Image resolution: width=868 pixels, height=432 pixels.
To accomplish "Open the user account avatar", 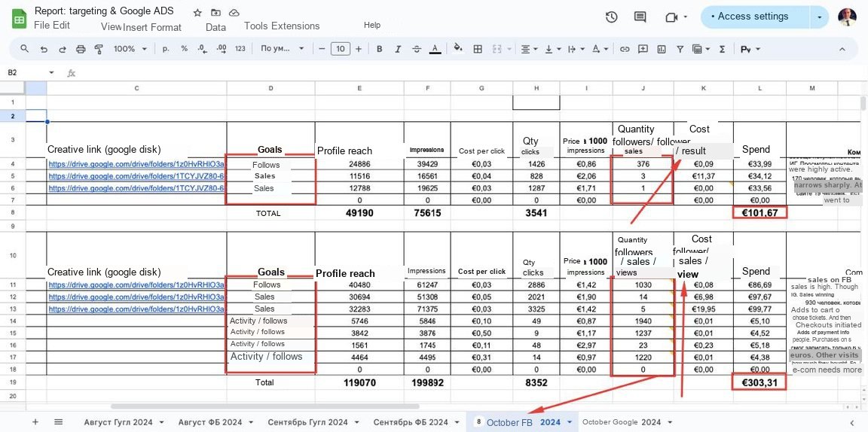I will click(845, 17).
